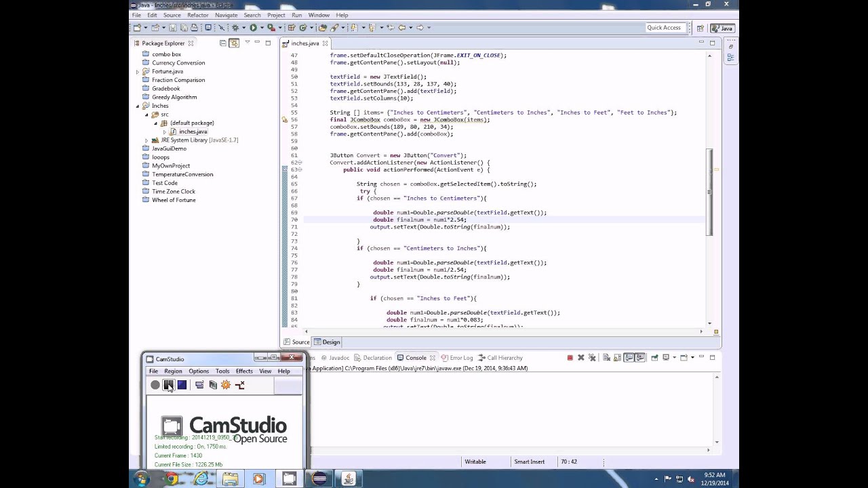Screen dimensions: 868x488
Task: Terminate the console process with red square
Action: 570,358
